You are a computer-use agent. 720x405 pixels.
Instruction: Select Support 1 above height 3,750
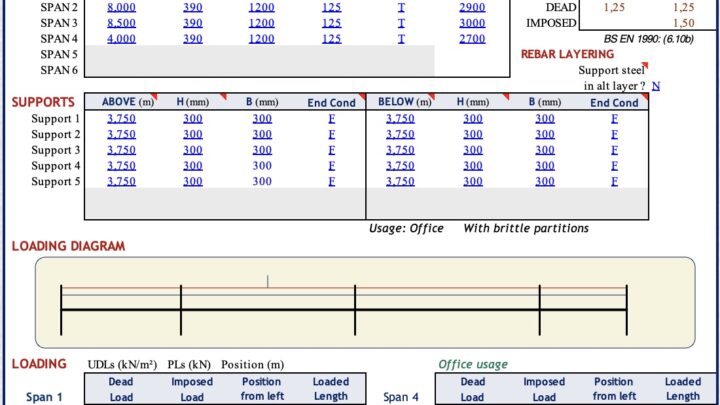coord(121,119)
